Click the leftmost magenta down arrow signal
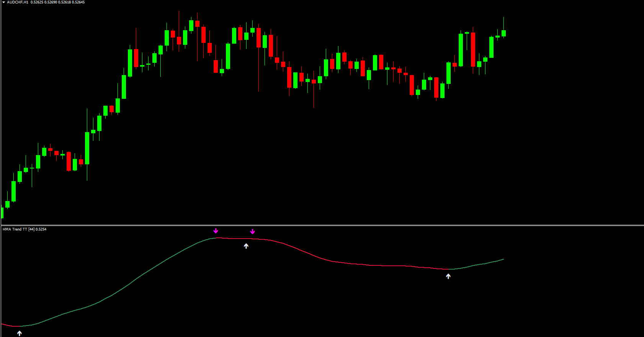Viewport: 644px width, 337px height. pos(216,231)
